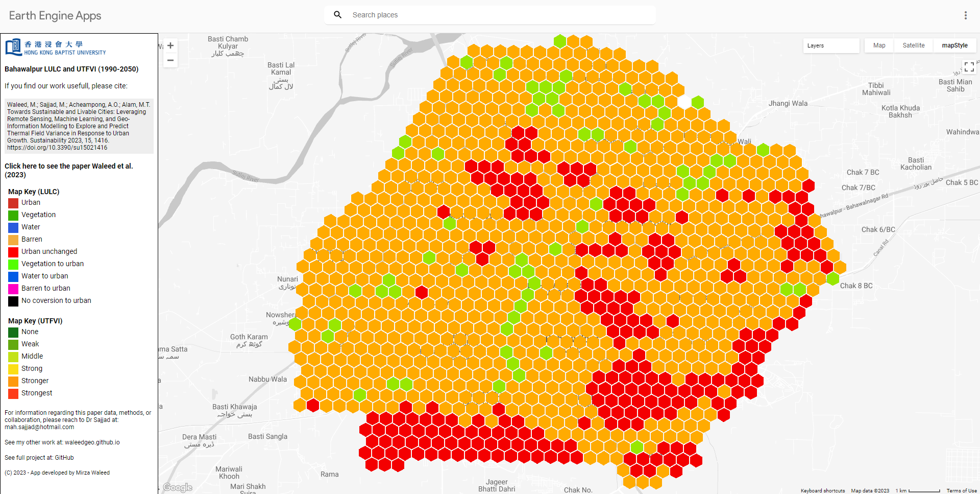Open the Waleed et al. paper link
980x494 pixels.
tap(69, 170)
